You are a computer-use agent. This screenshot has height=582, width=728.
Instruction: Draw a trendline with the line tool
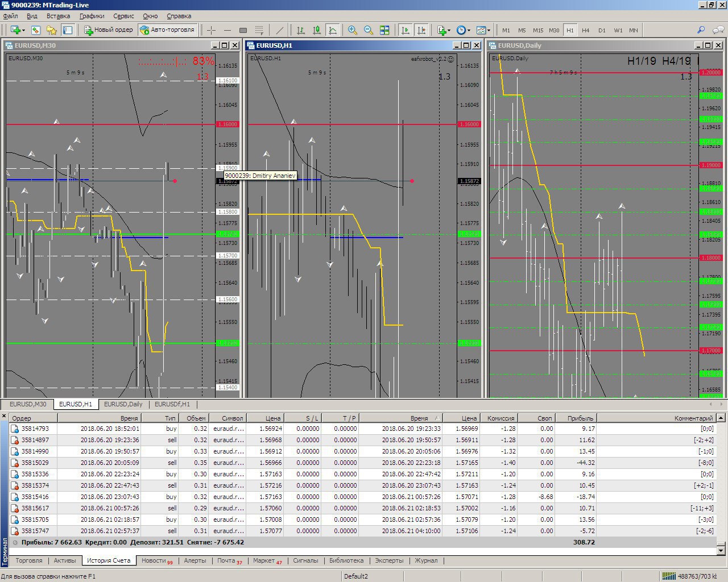click(x=280, y=30)
